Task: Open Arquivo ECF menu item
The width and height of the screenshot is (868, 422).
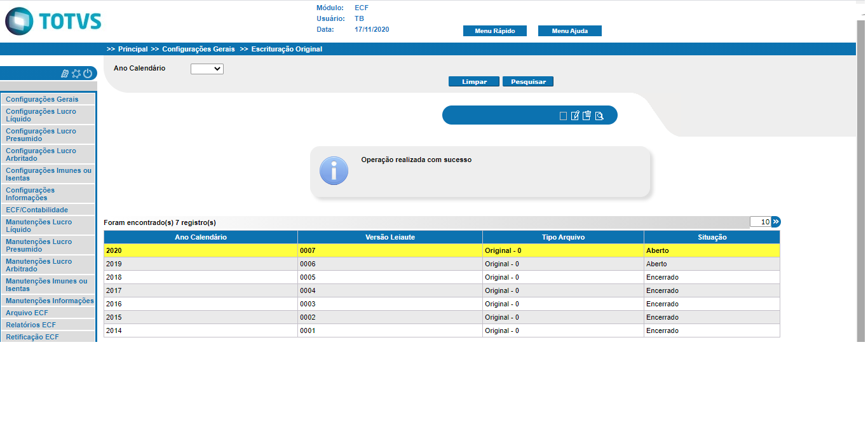Action: coord(48,313)
